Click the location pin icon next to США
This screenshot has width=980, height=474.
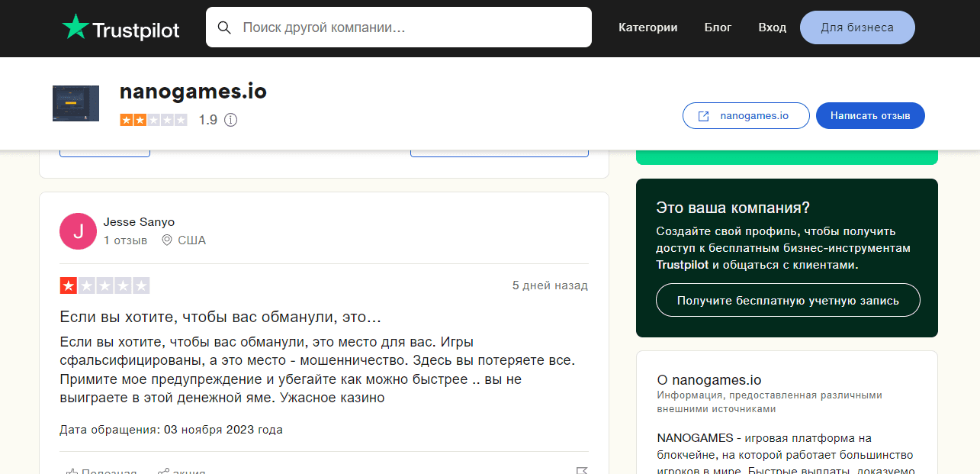click(167, 240)
